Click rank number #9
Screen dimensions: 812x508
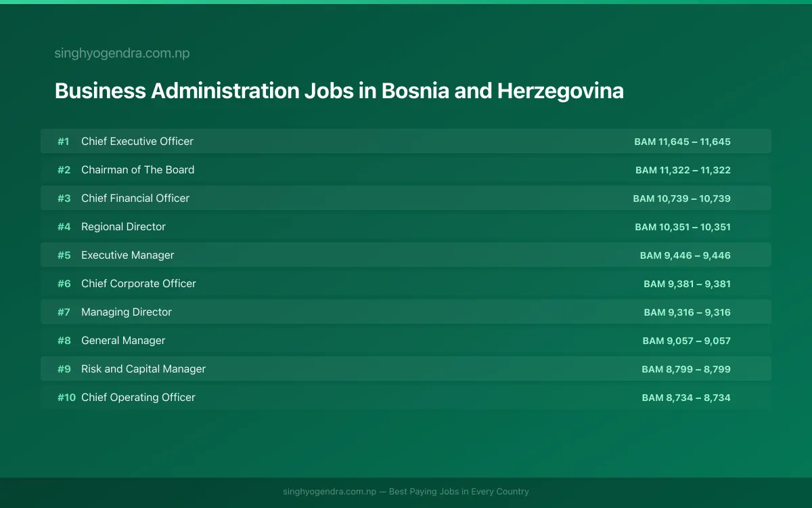[x=64, y=369]
